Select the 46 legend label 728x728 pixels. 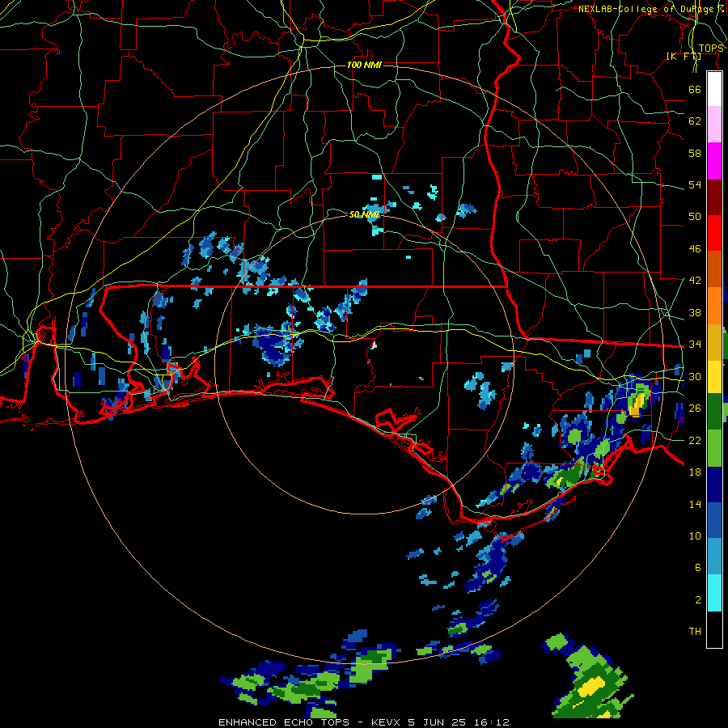pyautogui.click(x=695, y=248)
